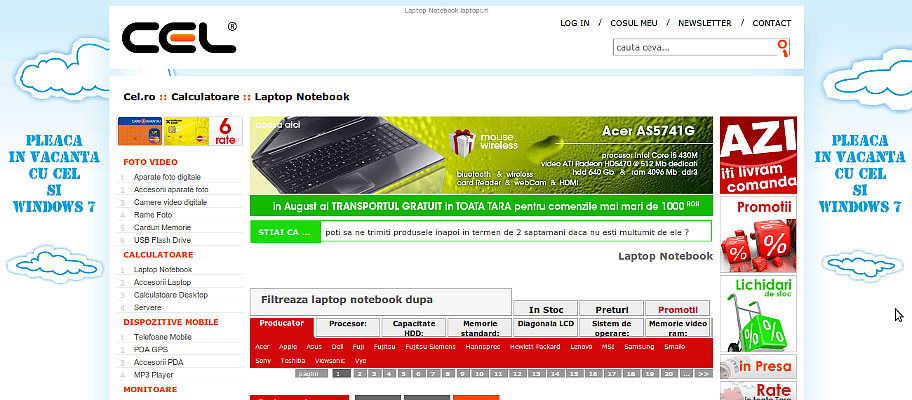Go to page 20 of results
This screenshot has height=400, width=912.
pyautogui.click(x=669, y=374)
